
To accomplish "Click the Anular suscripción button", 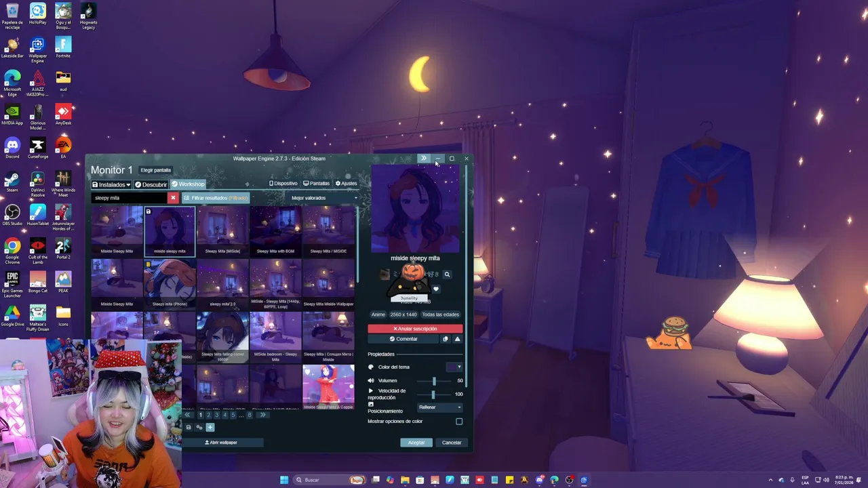I will tap(415, 329).
